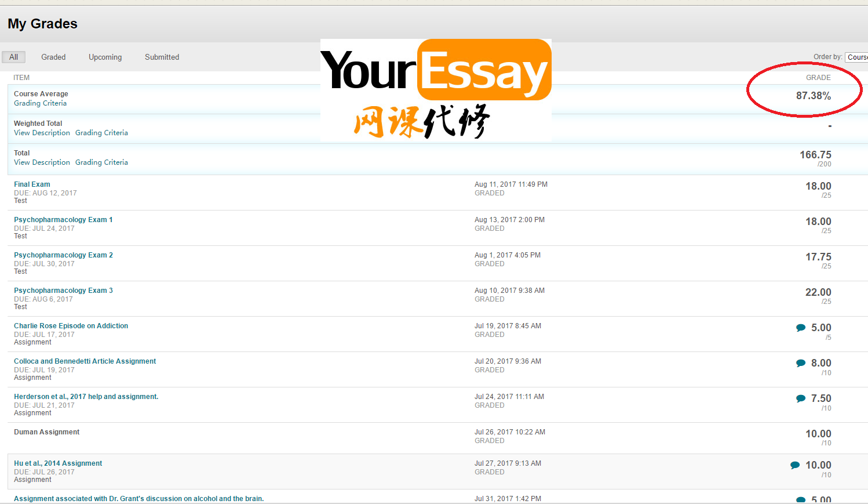Click the Duman Assignment title

(x=46, y=432)
